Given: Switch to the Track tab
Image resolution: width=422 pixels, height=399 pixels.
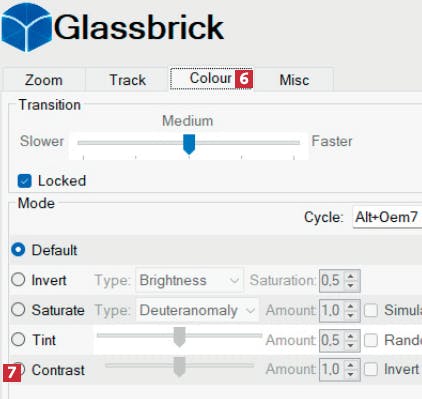Looking at the screenshot, I should 128,80.
